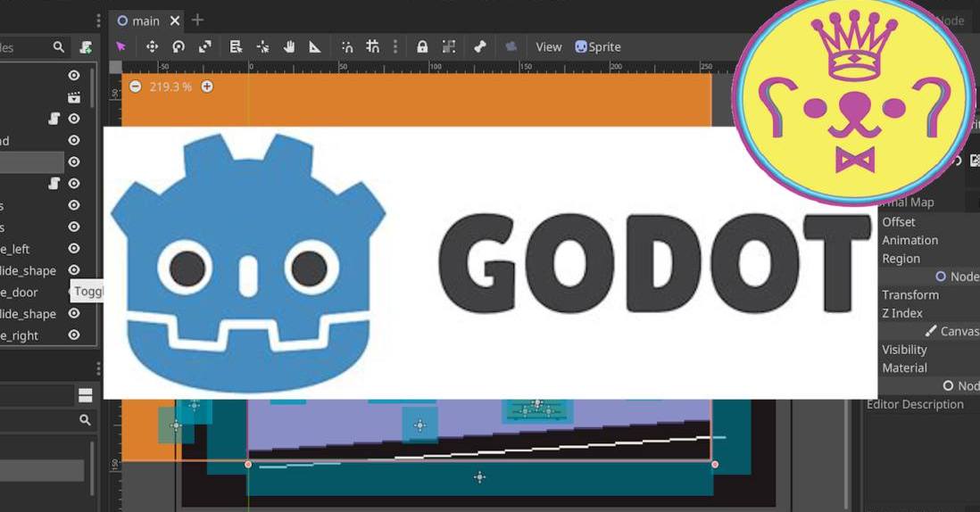Click the attach script icon in the Scene dock
The width and height of the screenshot is (980, 512).
click(87, 46)
